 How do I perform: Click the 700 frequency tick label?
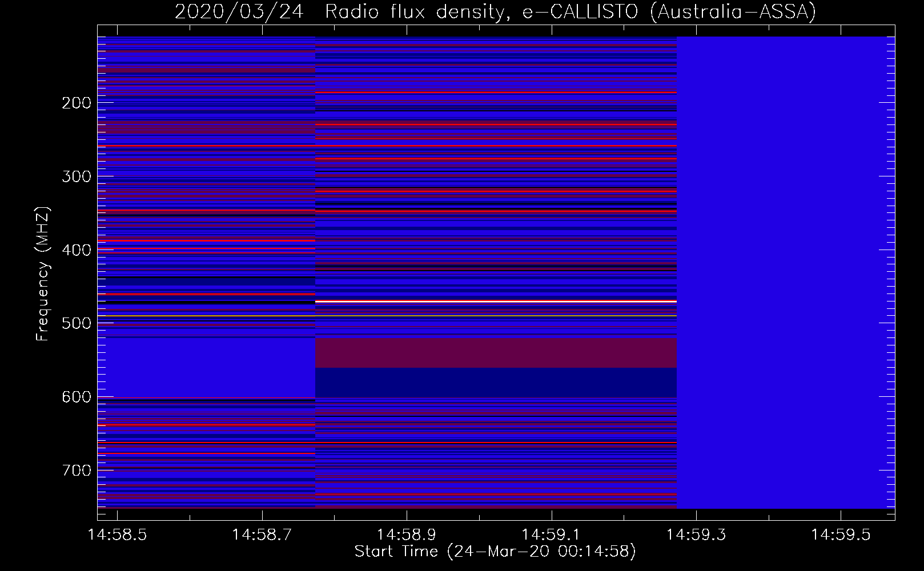coord(77,471)
